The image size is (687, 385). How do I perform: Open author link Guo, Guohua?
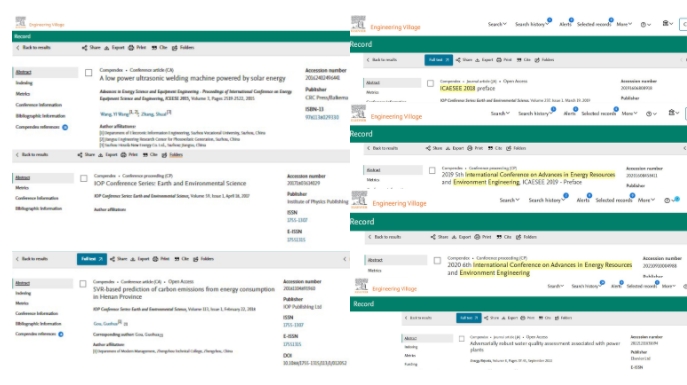[x=106, y=324]
